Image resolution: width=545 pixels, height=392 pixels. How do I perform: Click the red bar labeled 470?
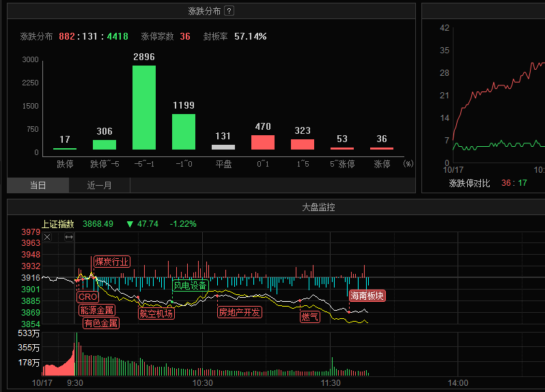(263, 142)
